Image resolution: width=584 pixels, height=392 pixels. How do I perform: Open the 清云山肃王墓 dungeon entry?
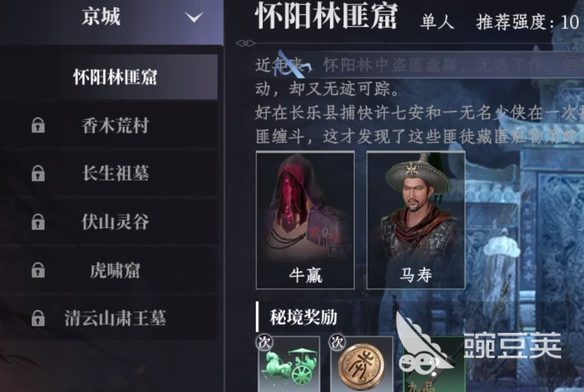[109, 318]
